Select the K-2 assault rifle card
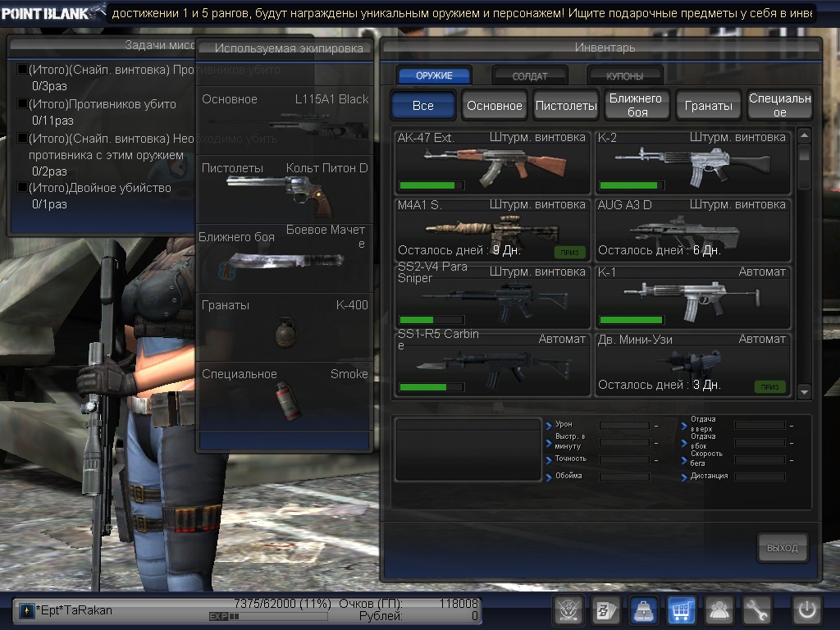 (x=692, y=162)
